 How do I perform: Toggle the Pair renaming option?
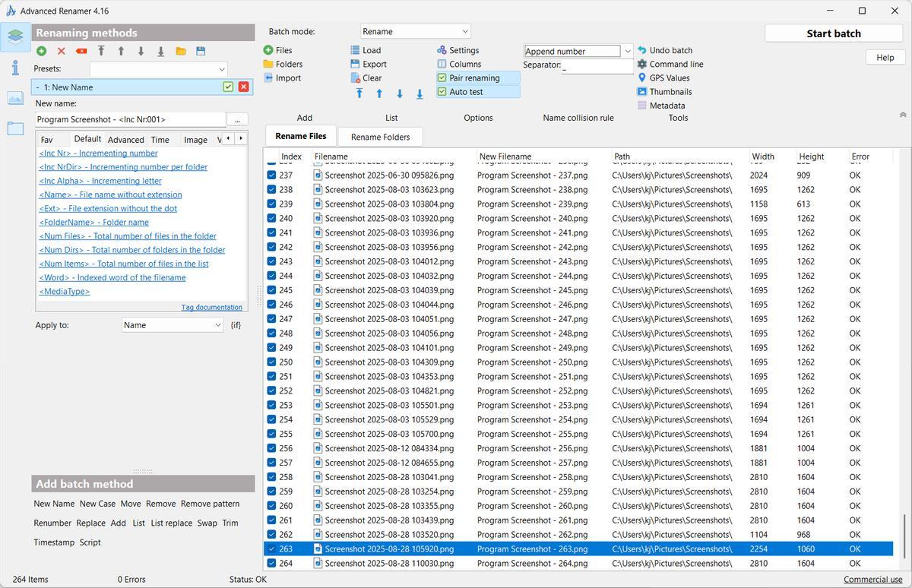[473, 77]
